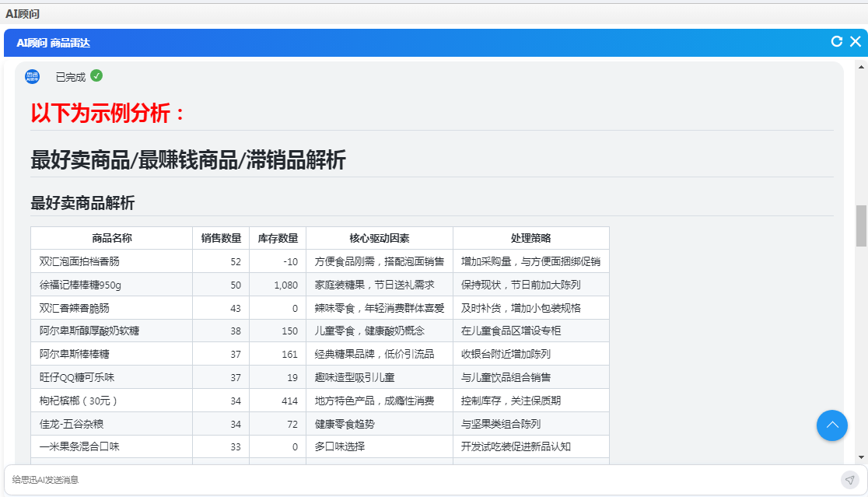Image resolution: width=868 pixels, height=497 pixels.
Task: Select the 枸杞槟榔（30元） product cell
Action: tap(112, 401)
